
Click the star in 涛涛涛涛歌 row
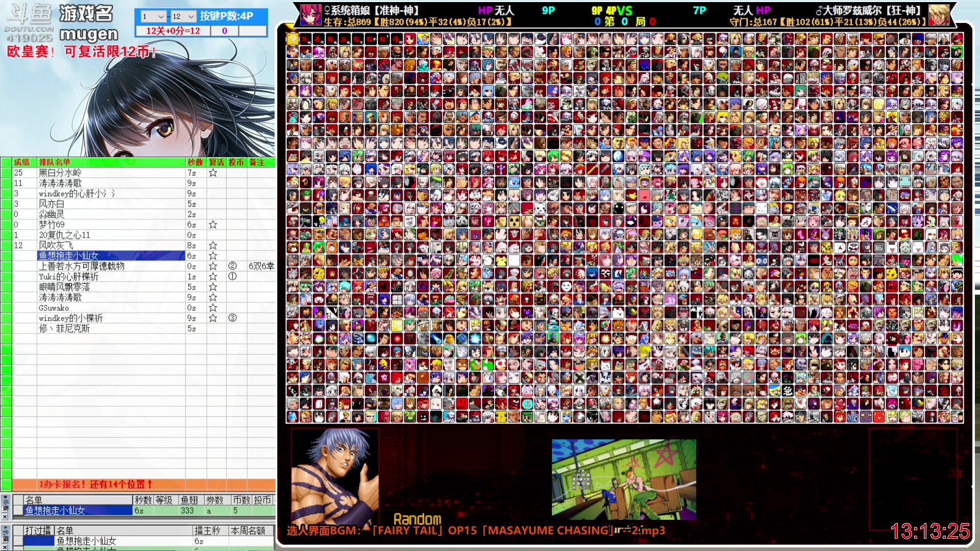click(x=213, y=297)
